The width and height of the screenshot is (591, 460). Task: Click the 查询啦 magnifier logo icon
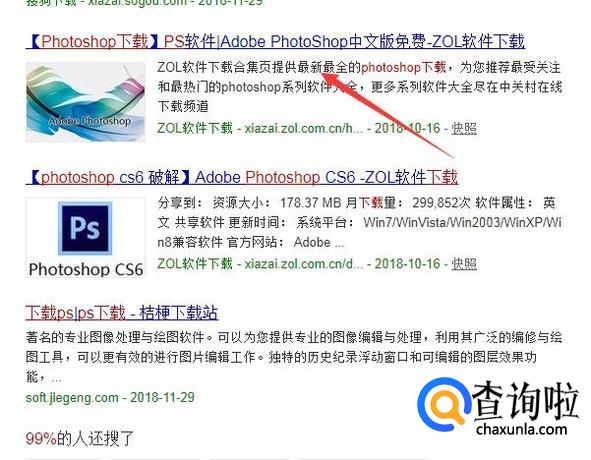[x=445, y=404]
